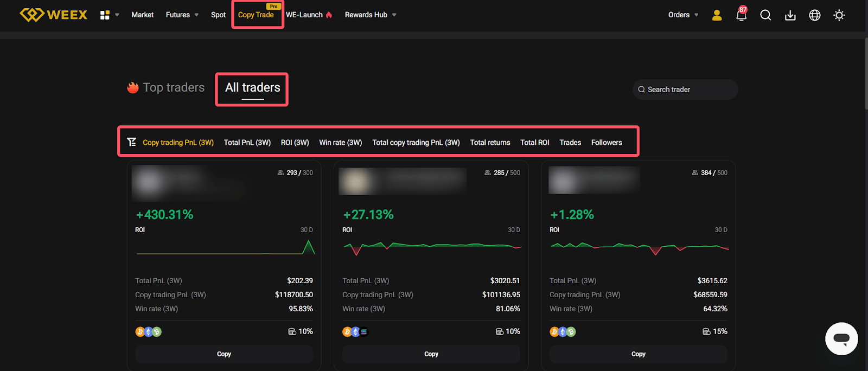Expand the Futures dropdown menu
The width and height of the screenshot is (868, 371).
tap(182, 15)
